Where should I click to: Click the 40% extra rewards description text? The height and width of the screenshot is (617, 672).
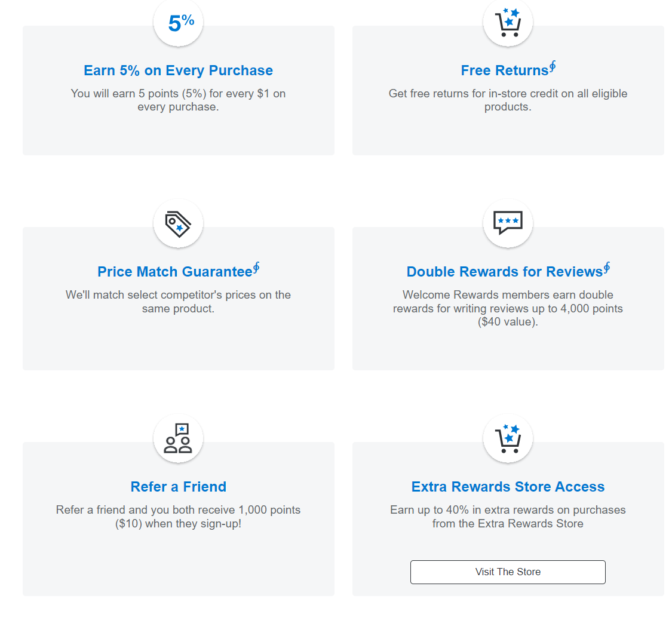508,517
